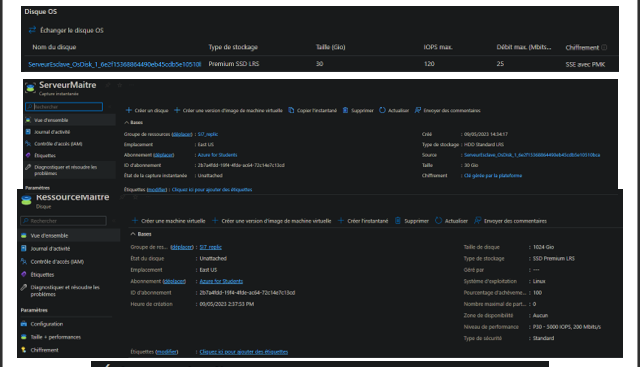
Task: Select Vue d'ensemble in the ServeurMaitre sidebar
Action: pos(51,120)
